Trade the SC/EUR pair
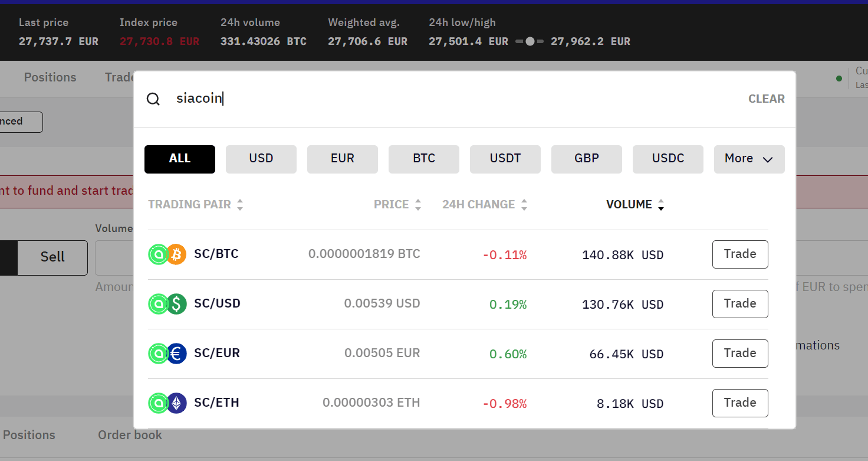Viewport: 868px width, 461px height. (x=740, y=354)
